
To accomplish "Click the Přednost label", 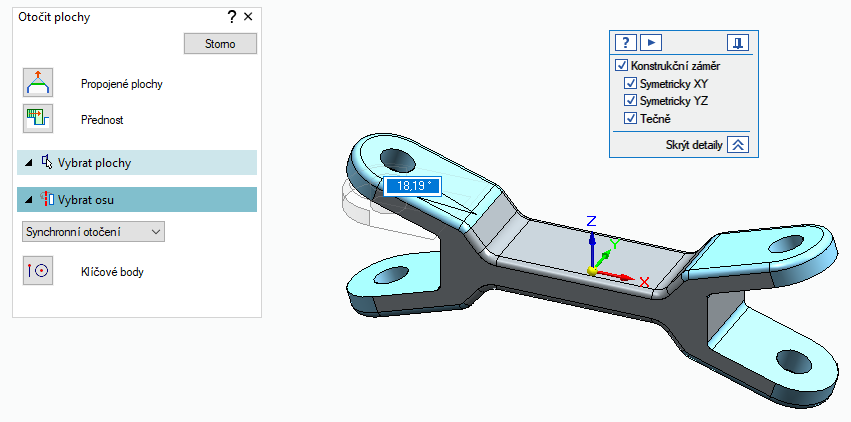I will coord(102,120).
